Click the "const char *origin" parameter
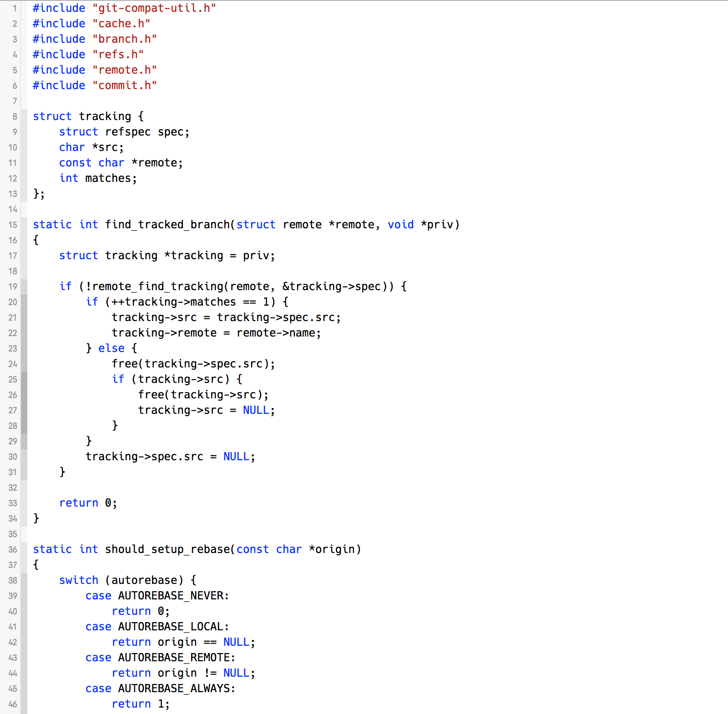Image resolution: width=728 pixels, height=714 pixels. (x=295, y=549)
